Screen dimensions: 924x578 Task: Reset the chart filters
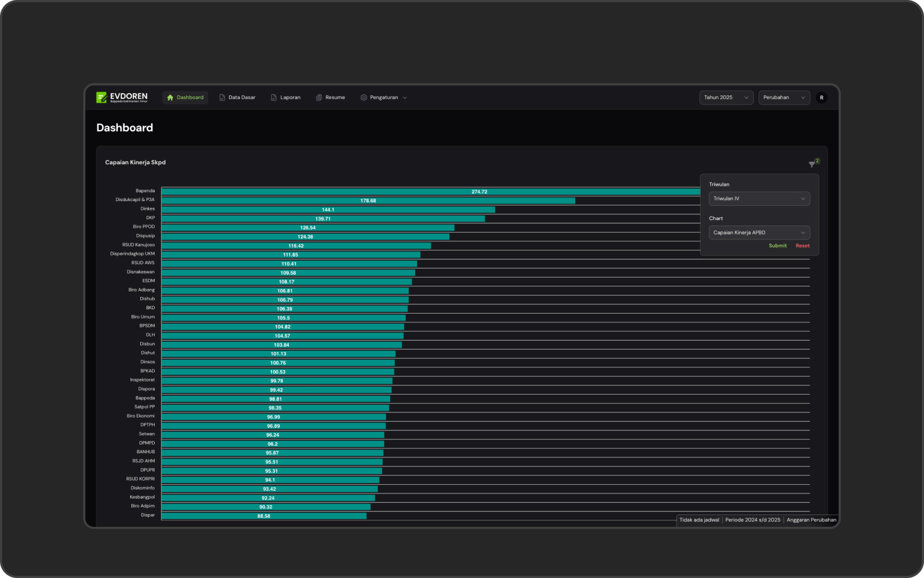point(802,246)
